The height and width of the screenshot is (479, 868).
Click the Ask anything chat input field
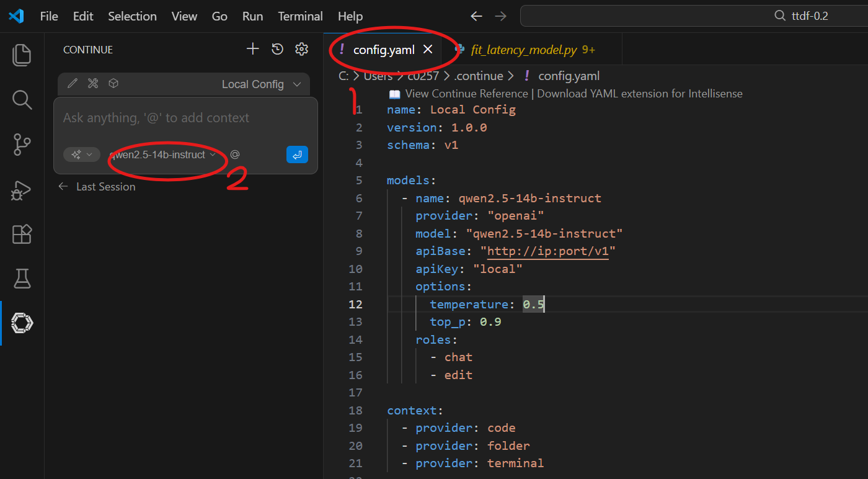click(186, 118)
